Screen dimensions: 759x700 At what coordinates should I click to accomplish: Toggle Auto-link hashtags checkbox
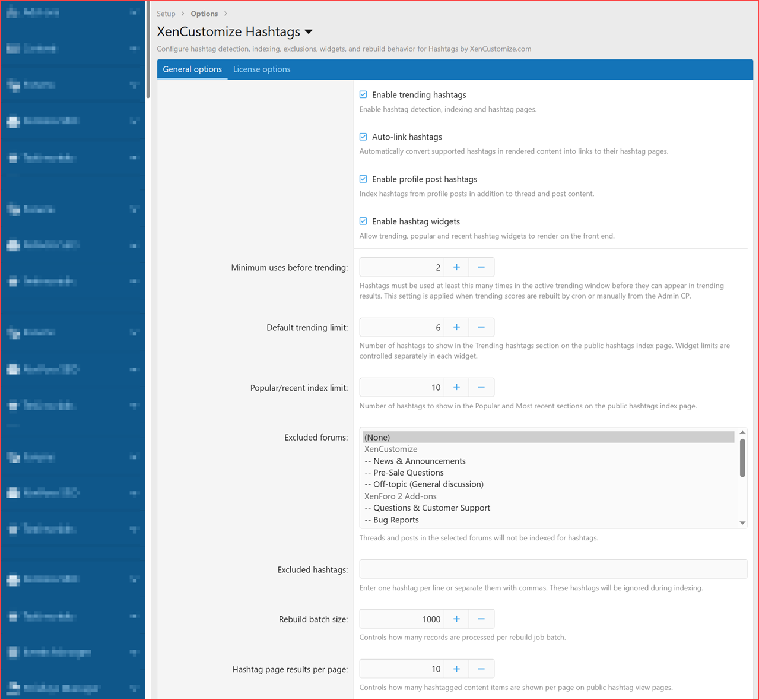click(363, 137)
